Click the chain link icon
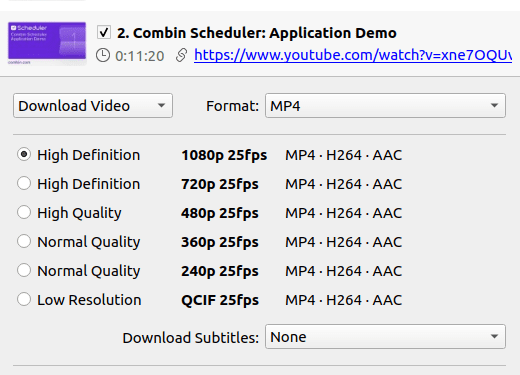This screenshot has width=520, height=375. click(181, 55)
